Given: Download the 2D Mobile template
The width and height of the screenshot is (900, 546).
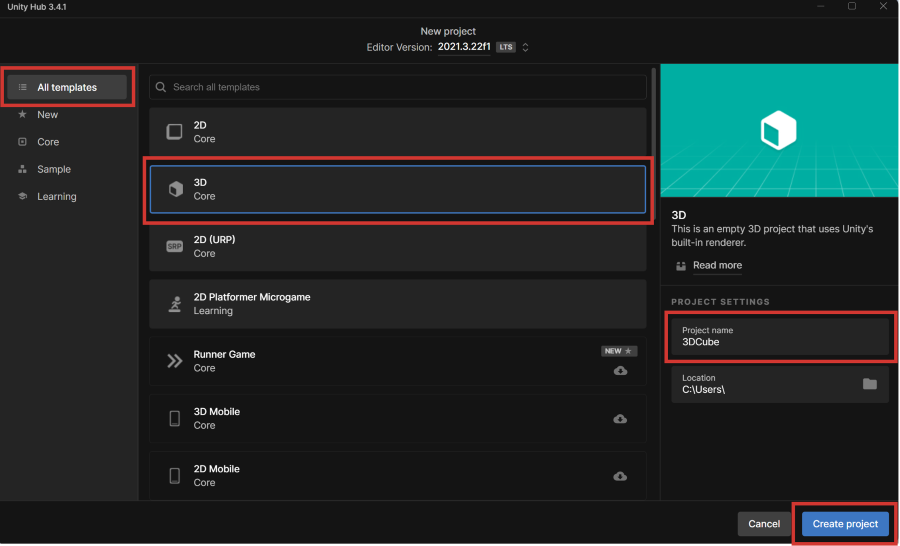Looking at the screenshot, I should (x=620, y=476).
